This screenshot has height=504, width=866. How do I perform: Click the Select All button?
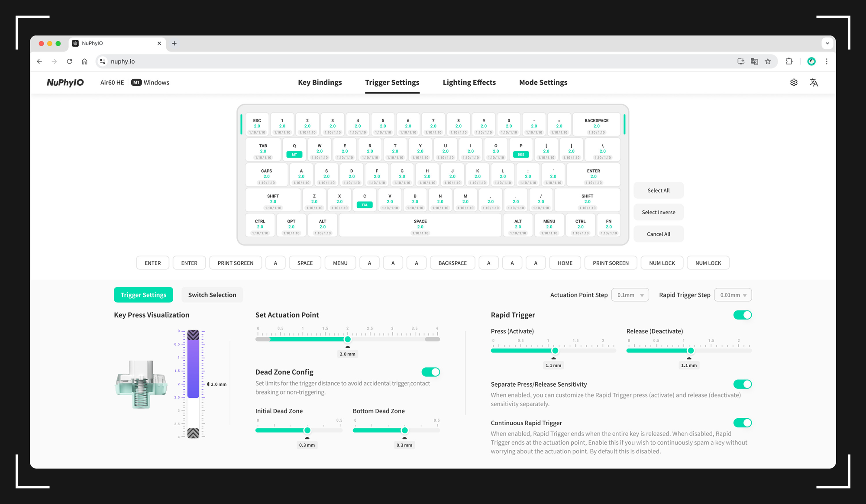point(658,191)
